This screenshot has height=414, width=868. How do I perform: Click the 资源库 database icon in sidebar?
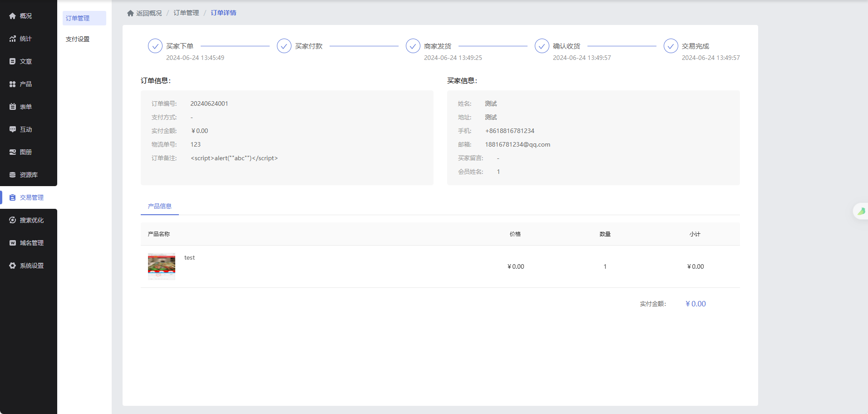click(x=13, y=175)
